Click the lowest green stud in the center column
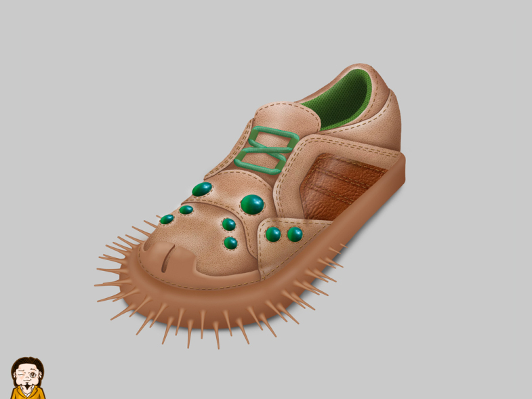This screenshot has width=532, height=399. tap(230, 243)
